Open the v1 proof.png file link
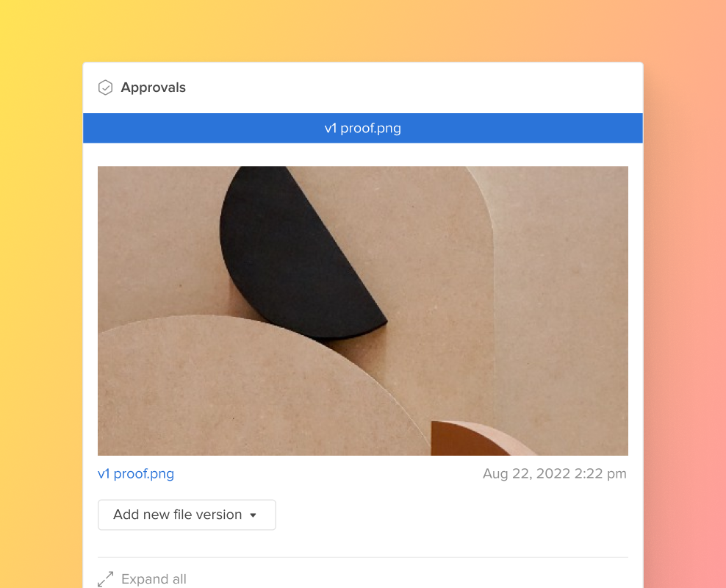The width and height of the screenshot is (726, 588). click(x=136, y=473)
